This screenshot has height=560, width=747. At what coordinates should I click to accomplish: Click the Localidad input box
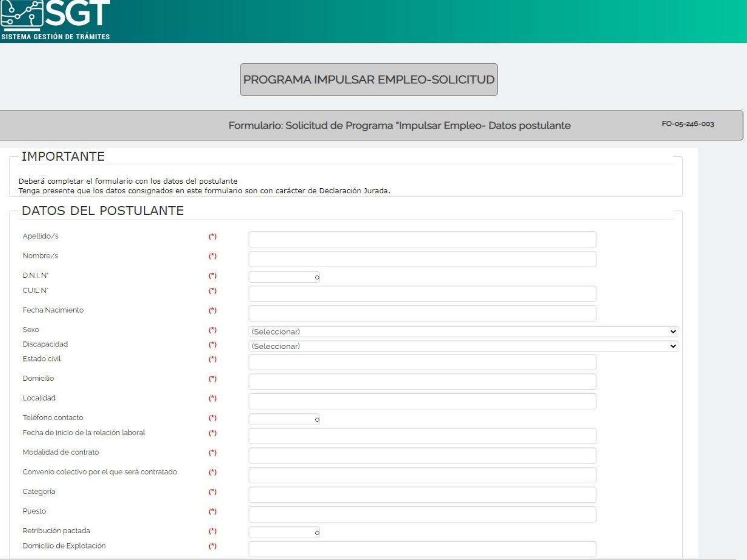422,401
